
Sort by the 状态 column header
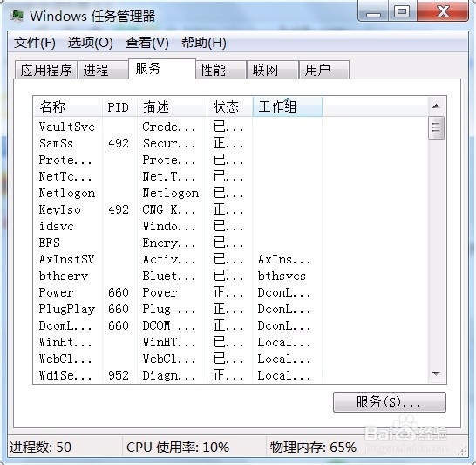click(230, 107)
